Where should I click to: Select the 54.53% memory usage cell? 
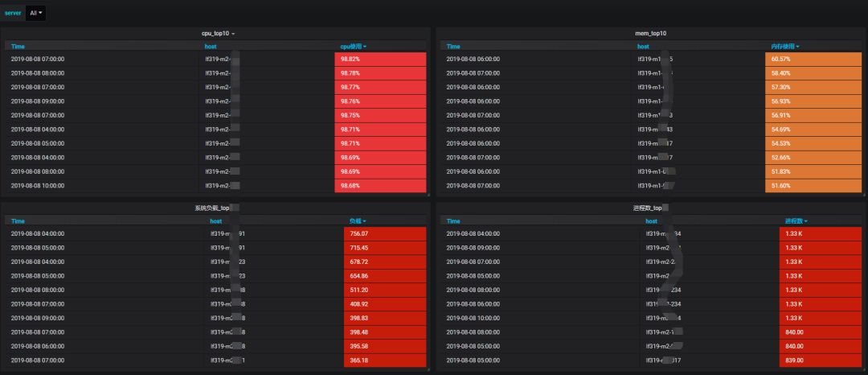(813, 143)
